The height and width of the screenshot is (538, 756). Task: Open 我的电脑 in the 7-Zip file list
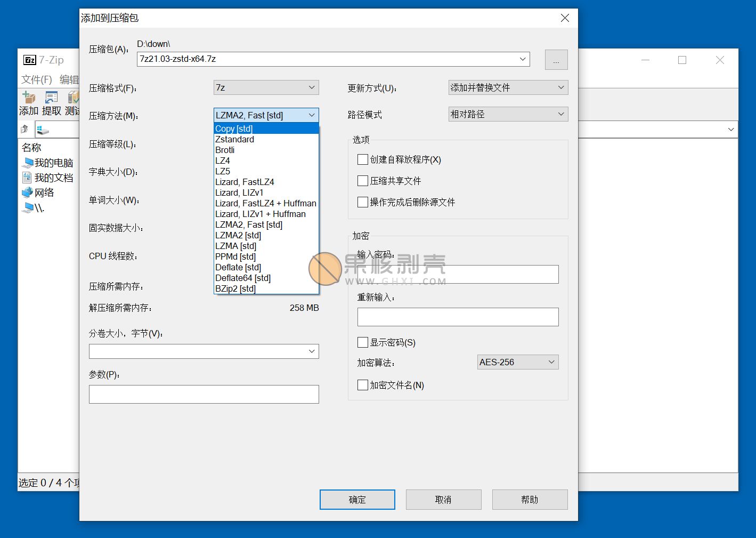[x=47, y=163]
